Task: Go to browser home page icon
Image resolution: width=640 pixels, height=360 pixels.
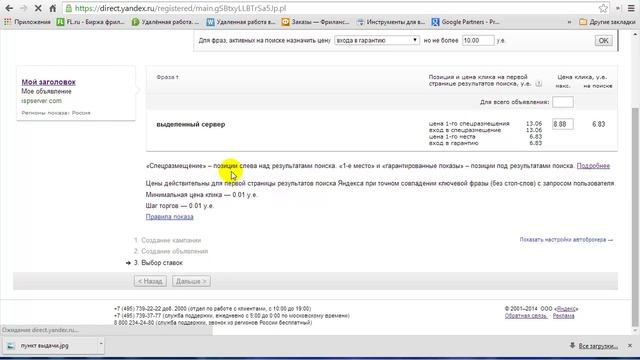Action: (53, 8)
